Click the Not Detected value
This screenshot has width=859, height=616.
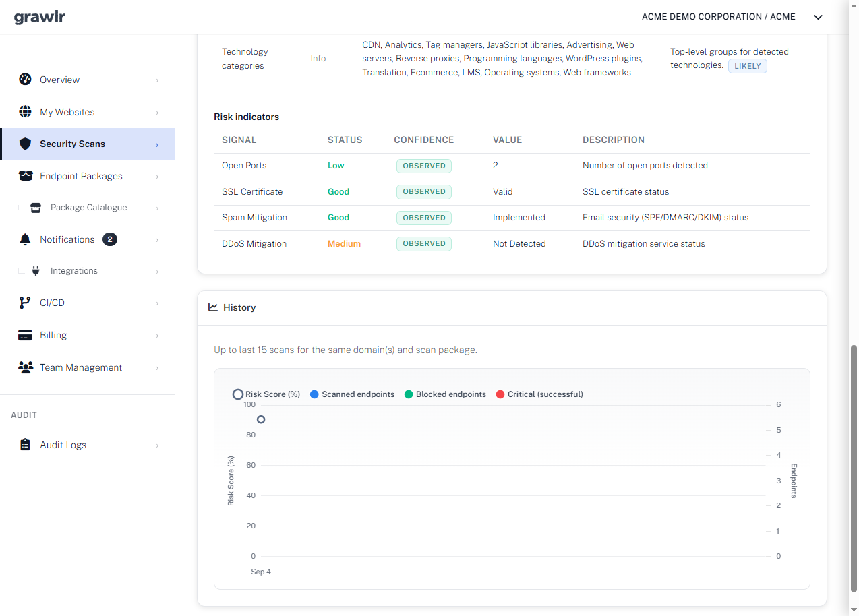[x=519, y=244]
